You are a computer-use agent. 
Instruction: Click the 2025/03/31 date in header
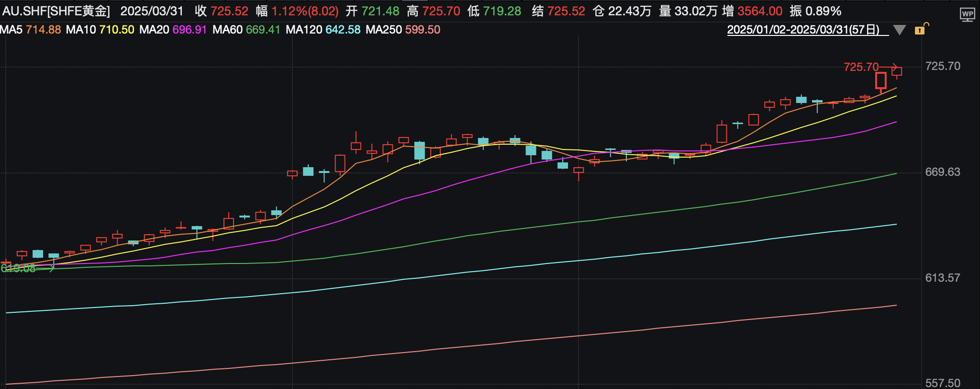(x=152, y=11)
